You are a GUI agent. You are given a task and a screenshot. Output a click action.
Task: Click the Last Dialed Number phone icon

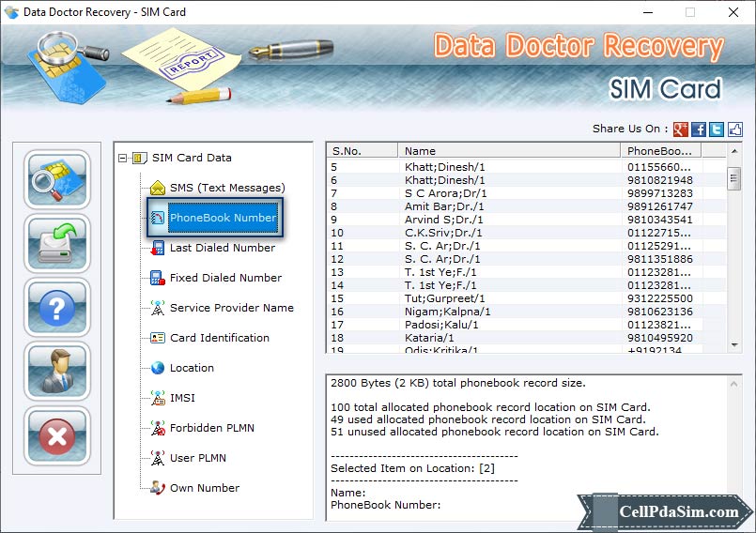pyautogui.click(x=158, y=248)
